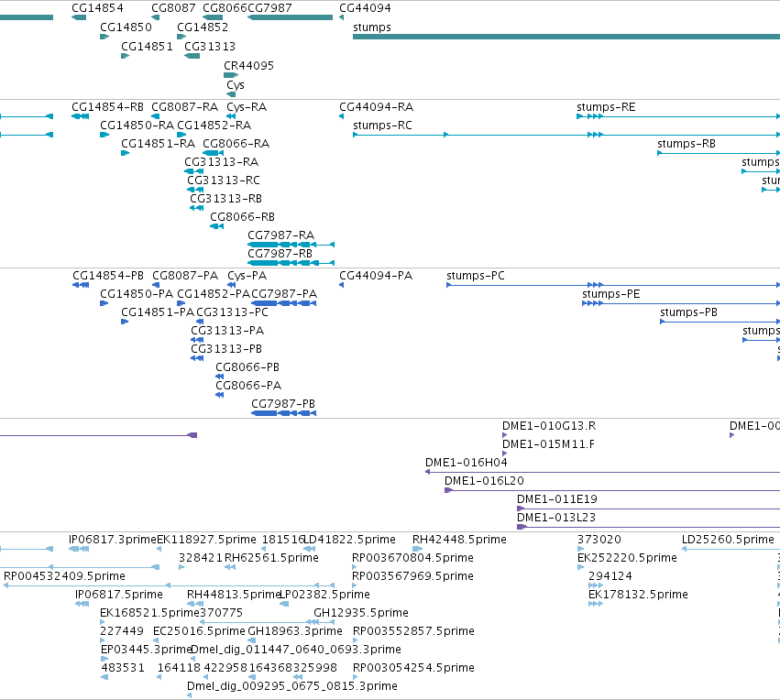Select the CG14854-PB protein label
The height and width of the screenshot is (700, 780).
coord(108,276)
